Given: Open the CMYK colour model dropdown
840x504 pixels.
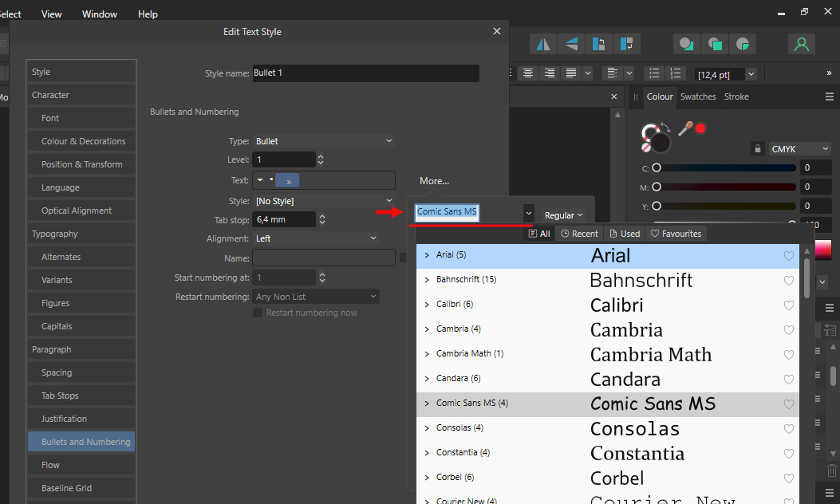Looking at the screenshot, I should (800, 149).
